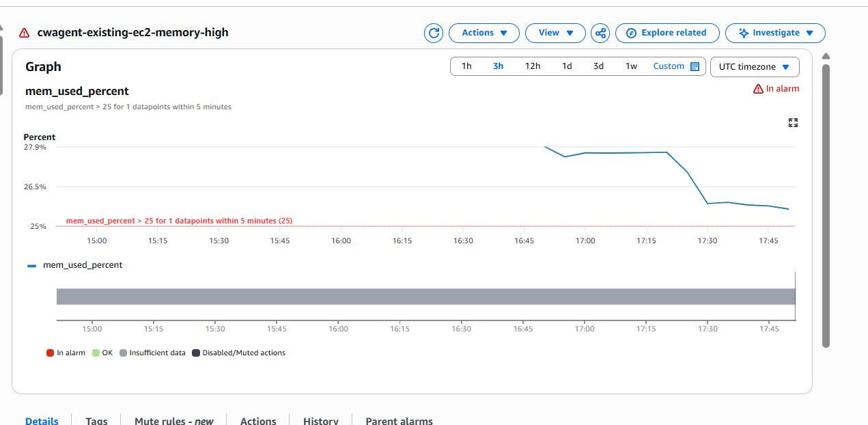Click the red alarm warning triangle by title

[25, 33]
